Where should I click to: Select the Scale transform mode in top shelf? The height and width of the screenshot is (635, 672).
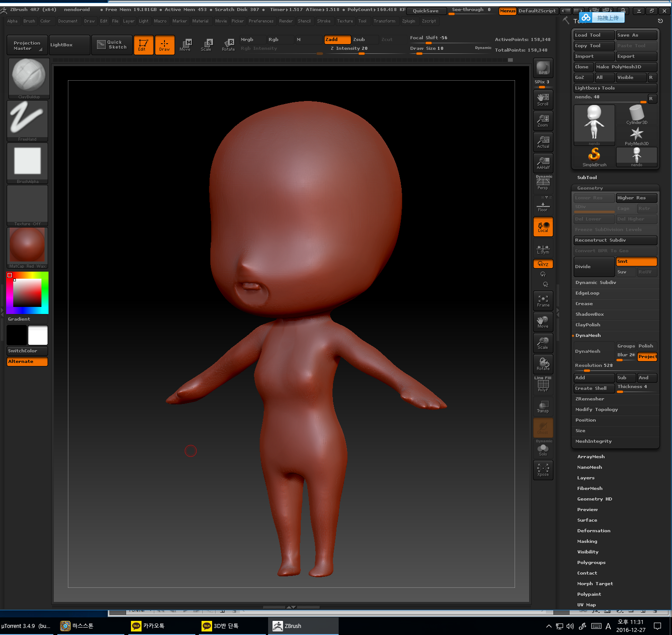click(x=206, y=45)
